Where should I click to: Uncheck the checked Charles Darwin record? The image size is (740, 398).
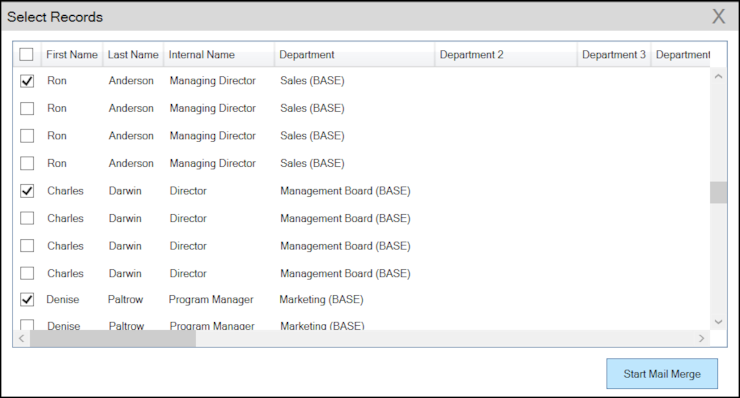(27, 191)
